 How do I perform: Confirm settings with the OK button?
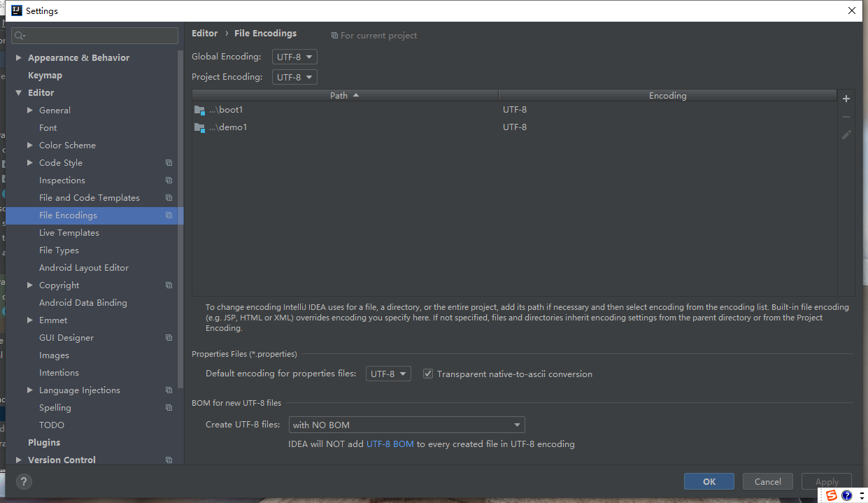709,481
